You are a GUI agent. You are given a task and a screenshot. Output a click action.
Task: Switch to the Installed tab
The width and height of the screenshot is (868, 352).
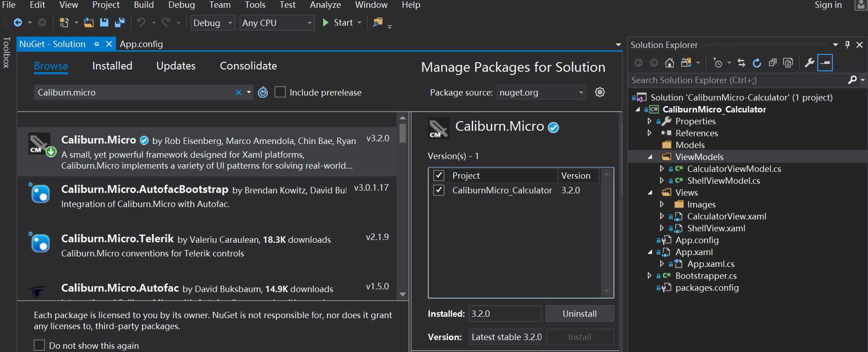pos(112,66)
